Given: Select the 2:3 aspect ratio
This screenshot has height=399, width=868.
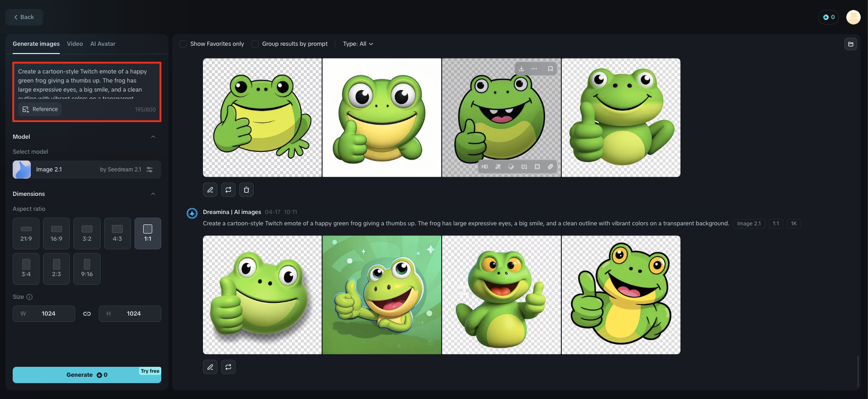Looking at the screenshot, I should [57, 269].
